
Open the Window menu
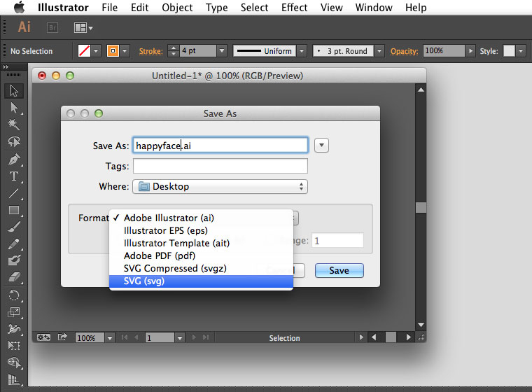(x=374, y=8)
